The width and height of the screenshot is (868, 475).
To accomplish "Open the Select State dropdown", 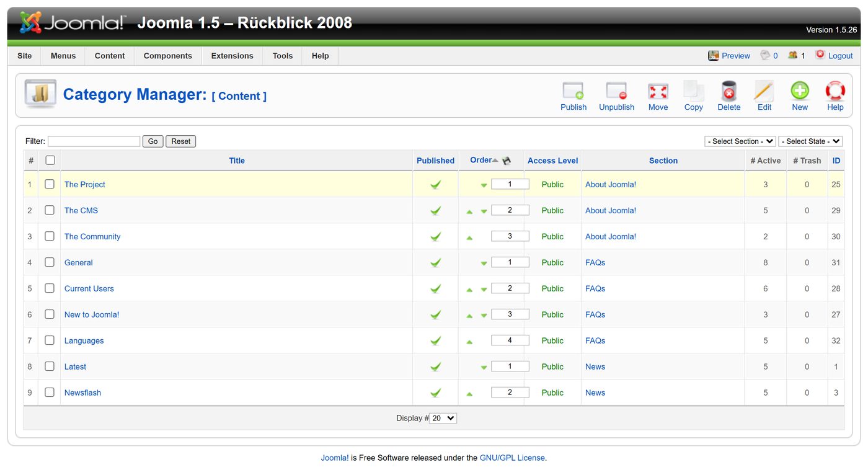I will coord(810,141).
